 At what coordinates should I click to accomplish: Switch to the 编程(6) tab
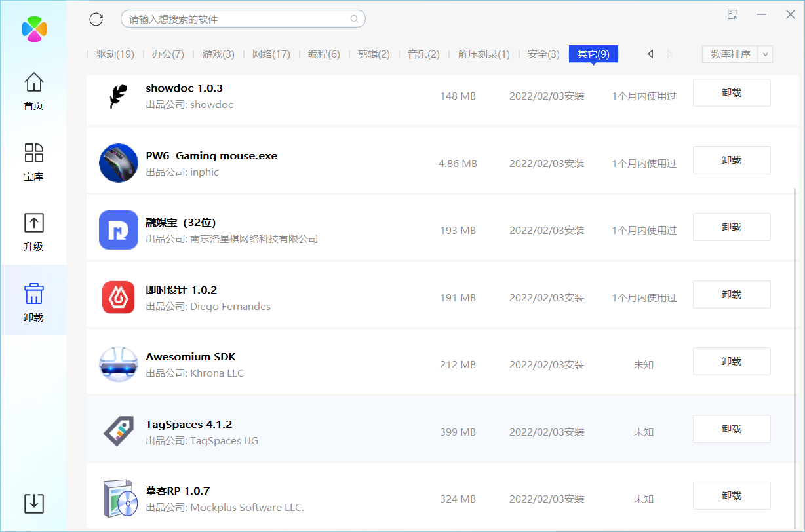[x=324, y=54]
